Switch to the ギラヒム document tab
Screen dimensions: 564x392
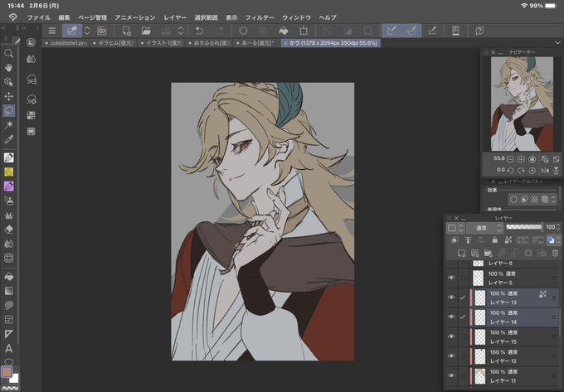(x=113, y=43)
